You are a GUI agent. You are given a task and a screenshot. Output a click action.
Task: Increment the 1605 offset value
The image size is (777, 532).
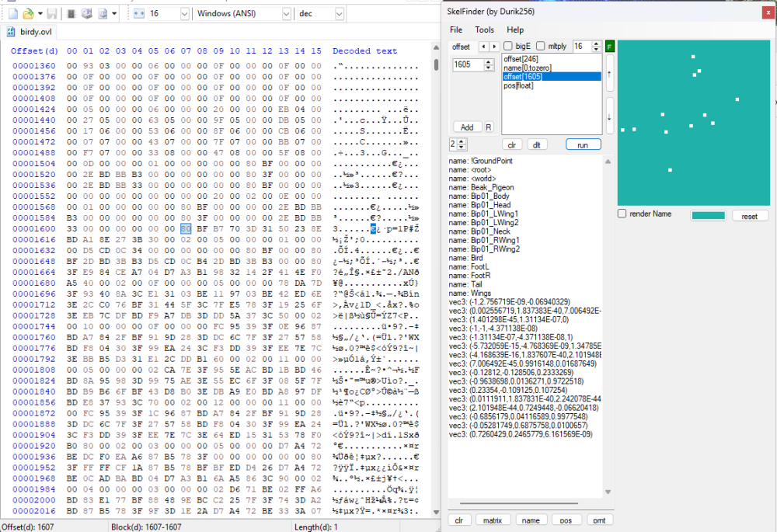pos(489,62)
